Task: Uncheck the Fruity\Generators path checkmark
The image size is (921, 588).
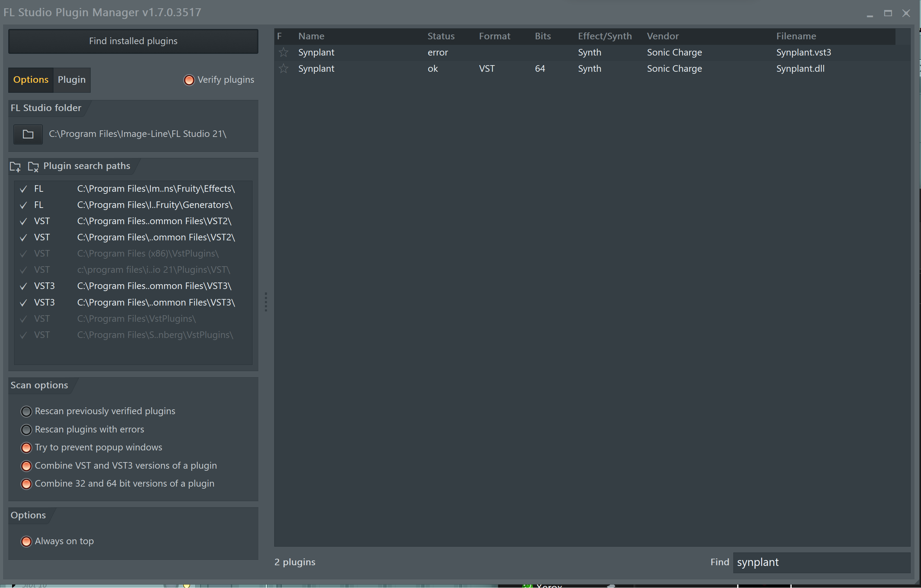Action: pyautogui.click(x=23, y=205)
